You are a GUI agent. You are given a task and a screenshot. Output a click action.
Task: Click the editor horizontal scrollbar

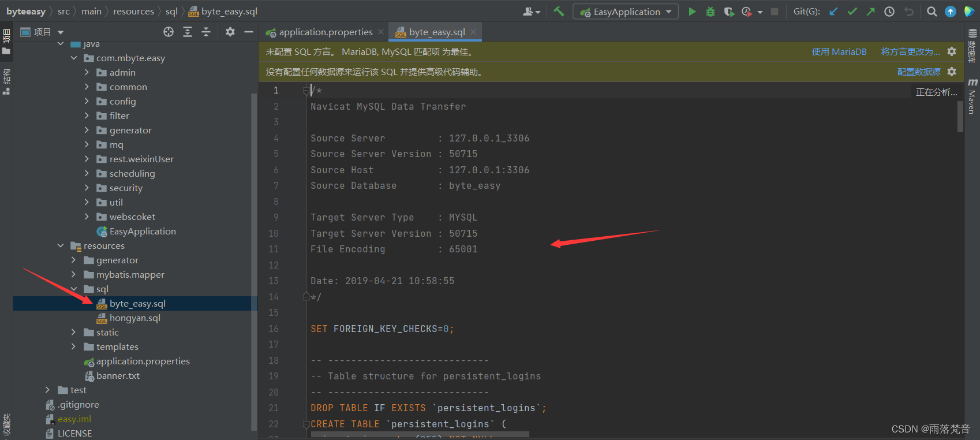coord(420,434)
